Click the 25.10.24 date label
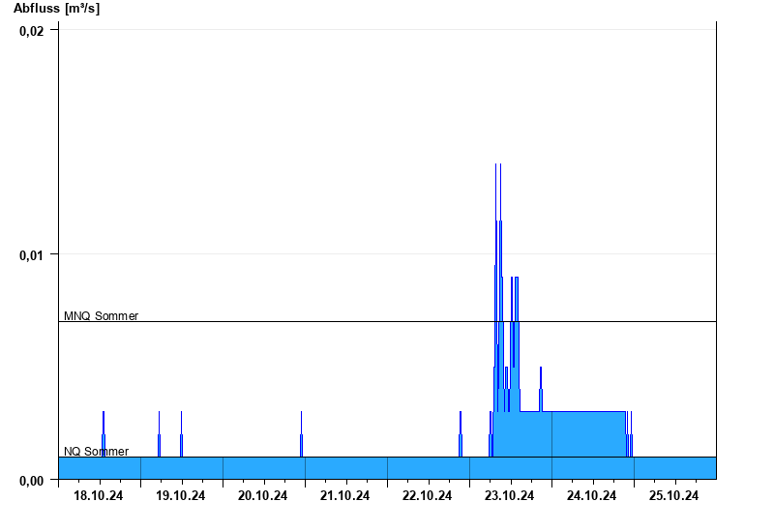 [673, 495]
